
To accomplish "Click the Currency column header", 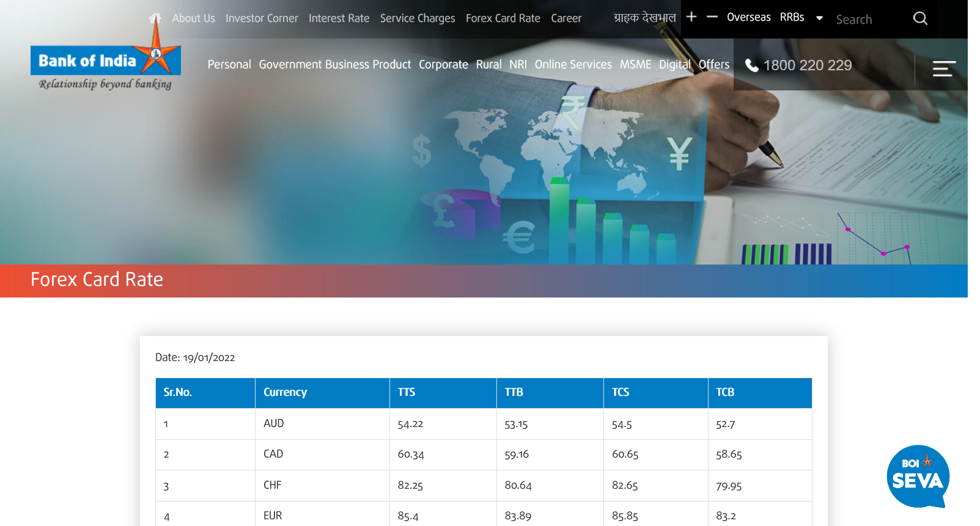I will coord(285,392).
